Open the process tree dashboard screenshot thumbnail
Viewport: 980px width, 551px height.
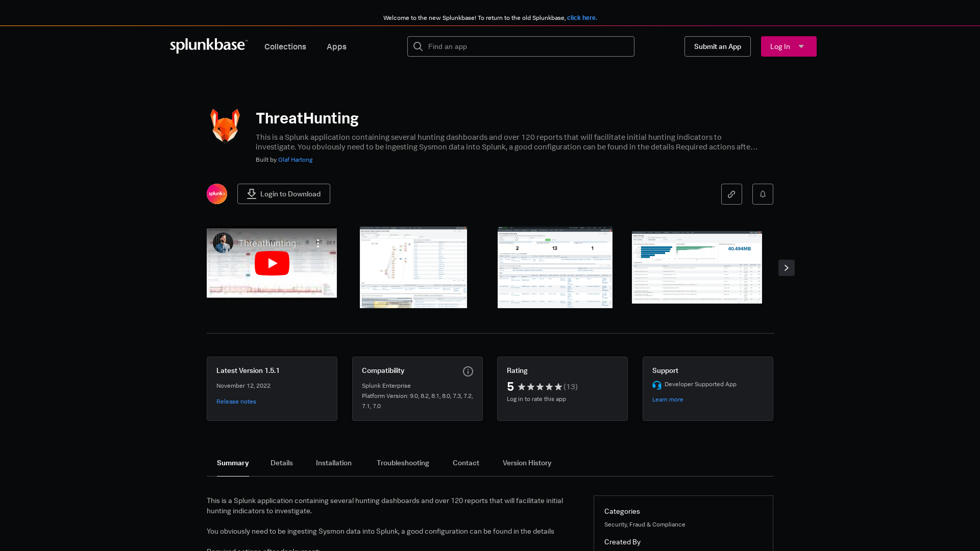coord(413,267)
